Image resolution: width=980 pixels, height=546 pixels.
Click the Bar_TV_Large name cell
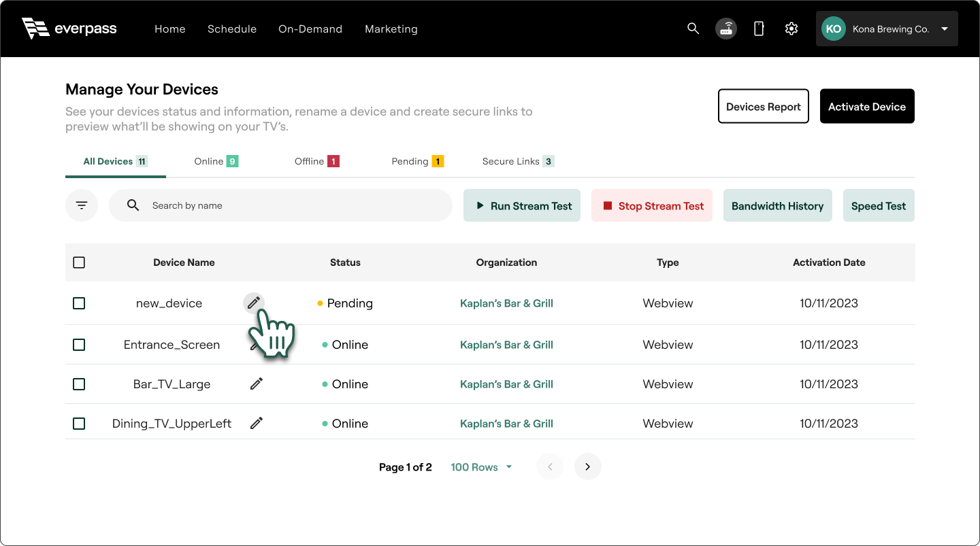click(171, 384)
